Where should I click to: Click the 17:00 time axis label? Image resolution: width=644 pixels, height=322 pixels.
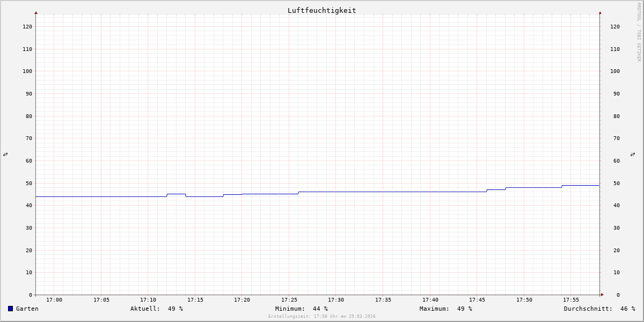tap(54, 300)
